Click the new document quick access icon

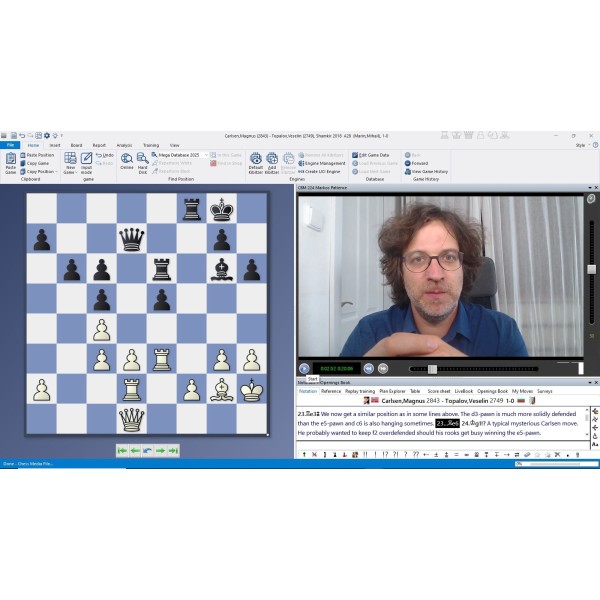(14, 135)
